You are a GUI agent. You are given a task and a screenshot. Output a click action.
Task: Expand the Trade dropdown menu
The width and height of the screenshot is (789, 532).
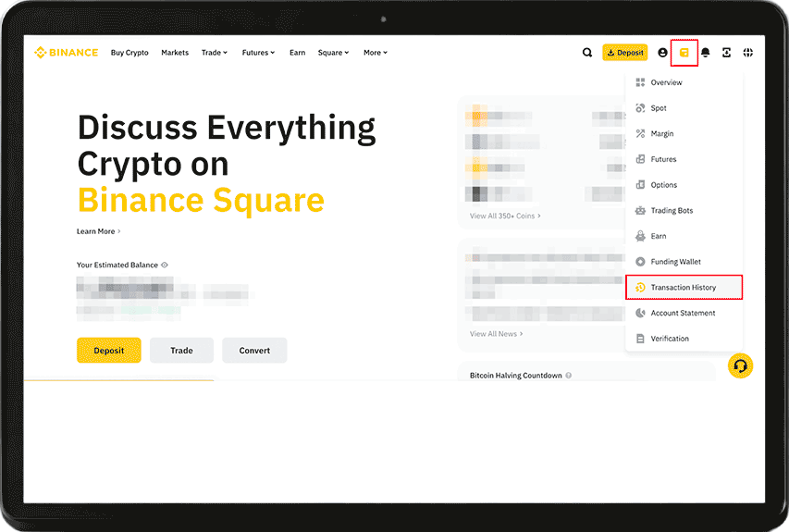215,53
